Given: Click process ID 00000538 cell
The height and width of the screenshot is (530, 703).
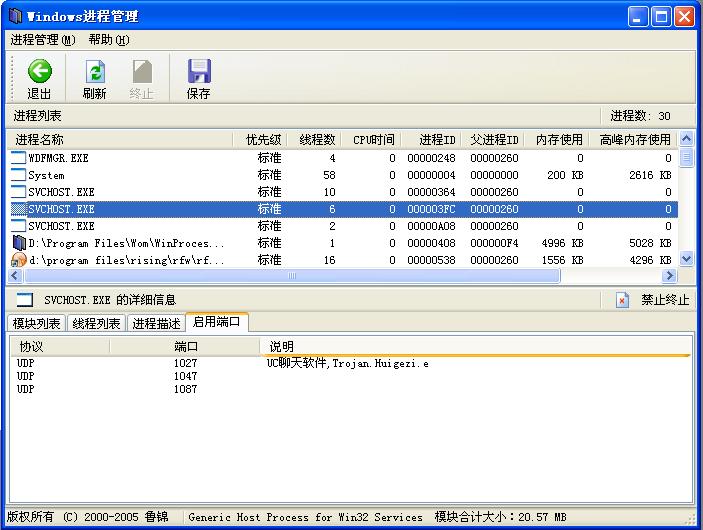Looking at the screenshot, I should [x=431, y=260].
